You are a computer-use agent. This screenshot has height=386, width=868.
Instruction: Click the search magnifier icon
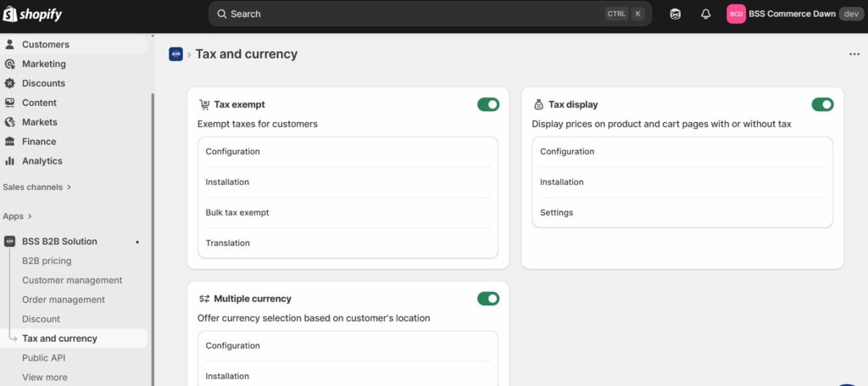coord(222,14)
